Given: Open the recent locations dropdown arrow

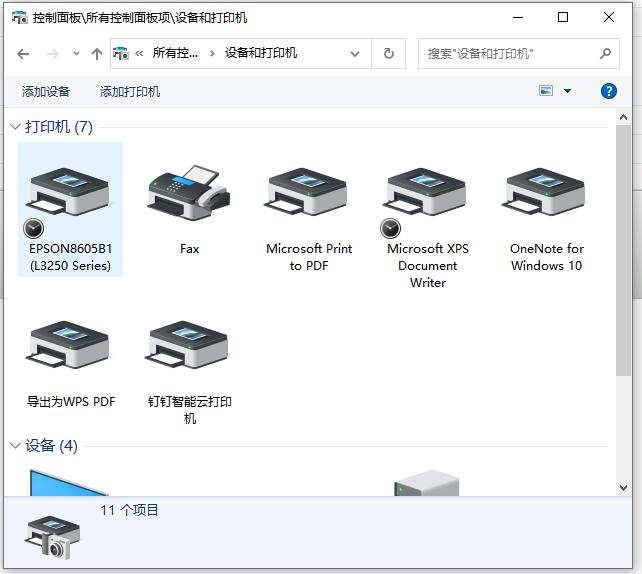Looking at the screenshot, I should (x=76, y=54).
